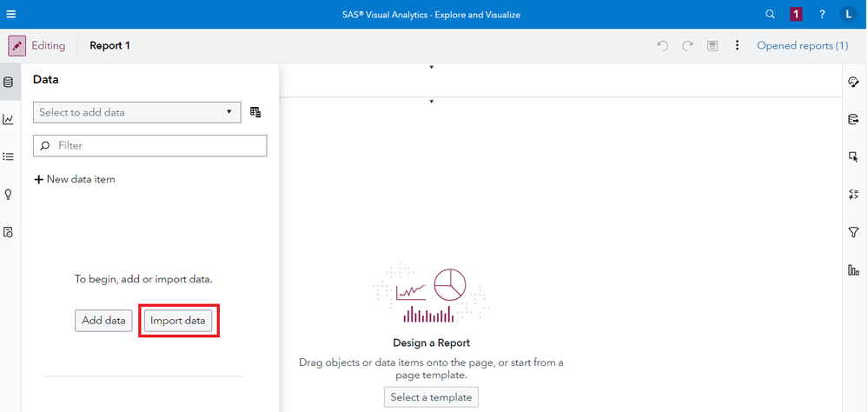Open the Outline pane list icon
868x412 pixels.
tap(9, 157)
